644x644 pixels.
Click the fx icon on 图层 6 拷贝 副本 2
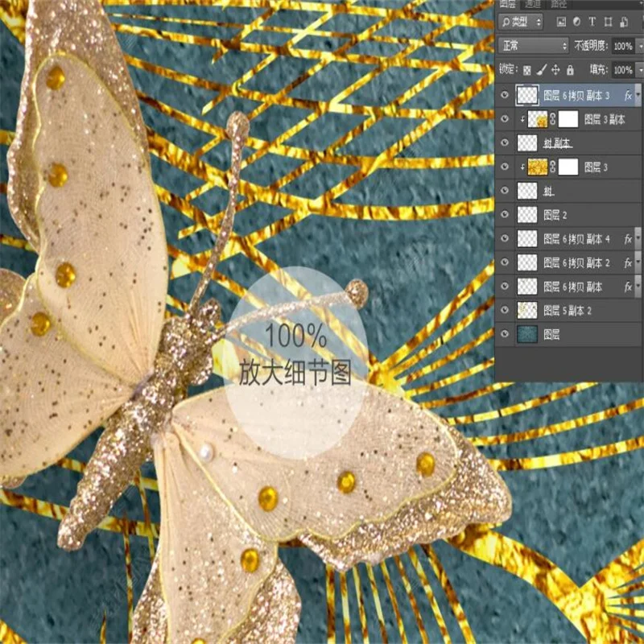coord(628,263)
